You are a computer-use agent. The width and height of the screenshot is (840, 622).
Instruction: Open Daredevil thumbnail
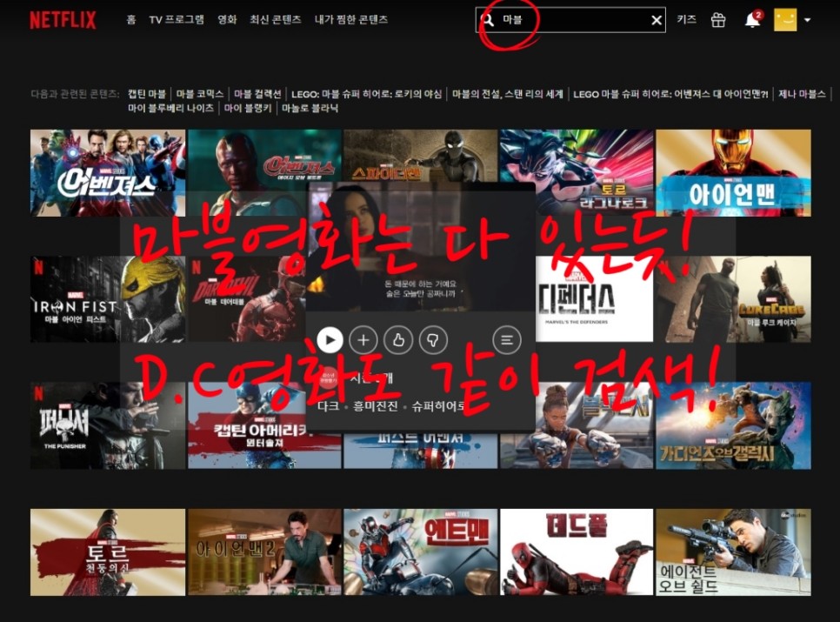click(246, 299)
